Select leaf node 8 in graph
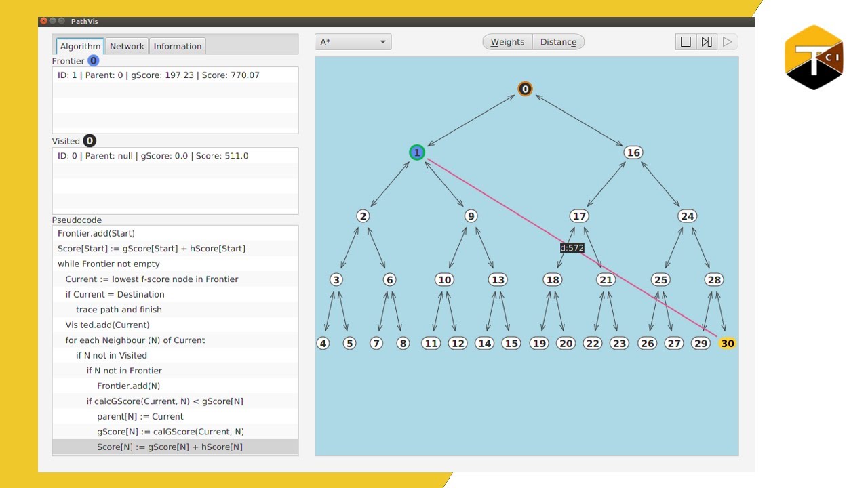Screen dimensions: 868x488 pos(403,344)
